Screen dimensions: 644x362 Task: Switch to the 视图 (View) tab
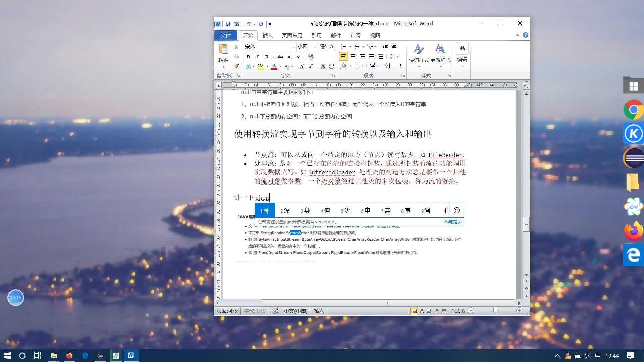coord(375,35)
